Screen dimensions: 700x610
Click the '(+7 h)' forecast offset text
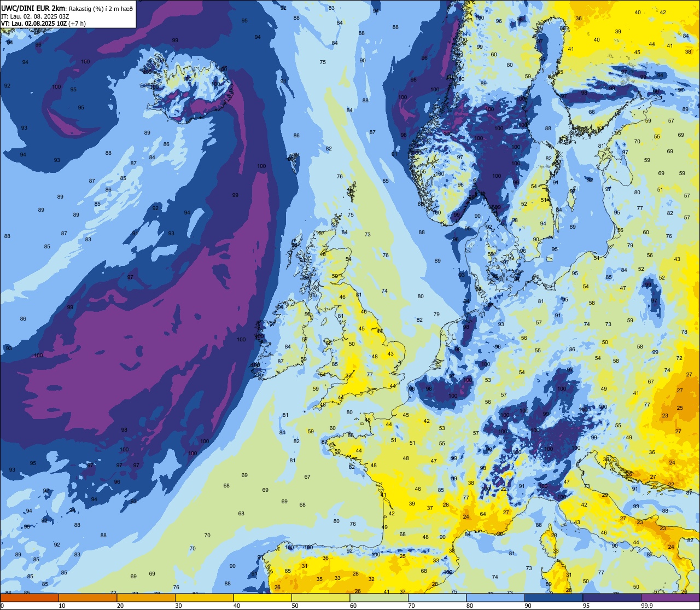coord(77,24)
